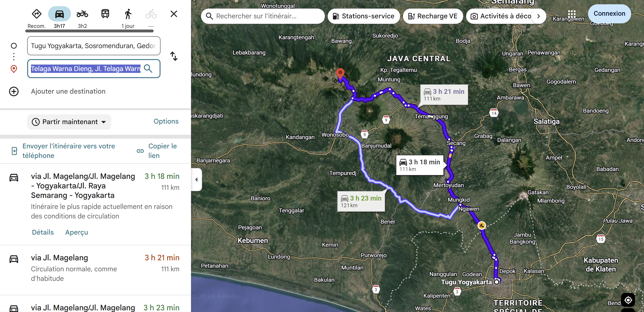The width and height of the screenshot is (644, 312).
Task: Click the Tugu Yogyakarta origin marker
Action: pyautogui.click(x=497, y=282)
